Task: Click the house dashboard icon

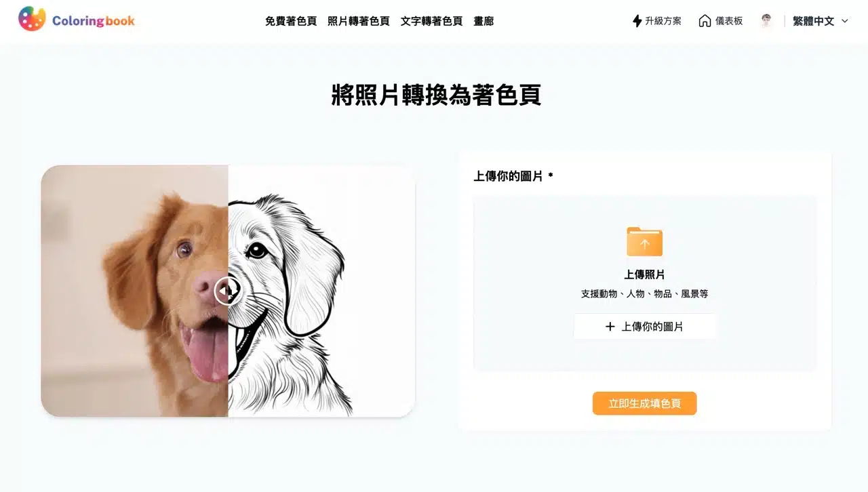Action: (x=705, y=21)
